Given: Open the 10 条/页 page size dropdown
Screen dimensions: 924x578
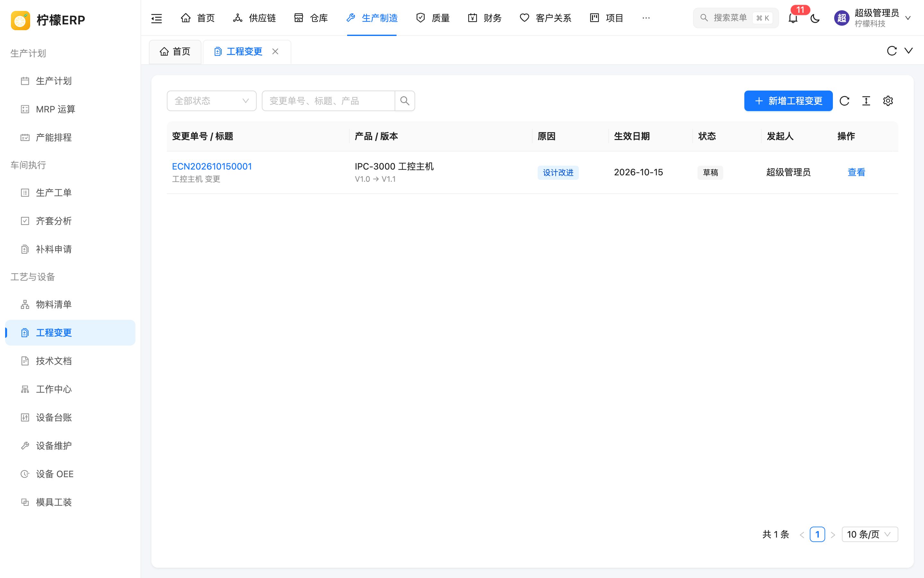Looking at the screenshot, I should [870, 534].
